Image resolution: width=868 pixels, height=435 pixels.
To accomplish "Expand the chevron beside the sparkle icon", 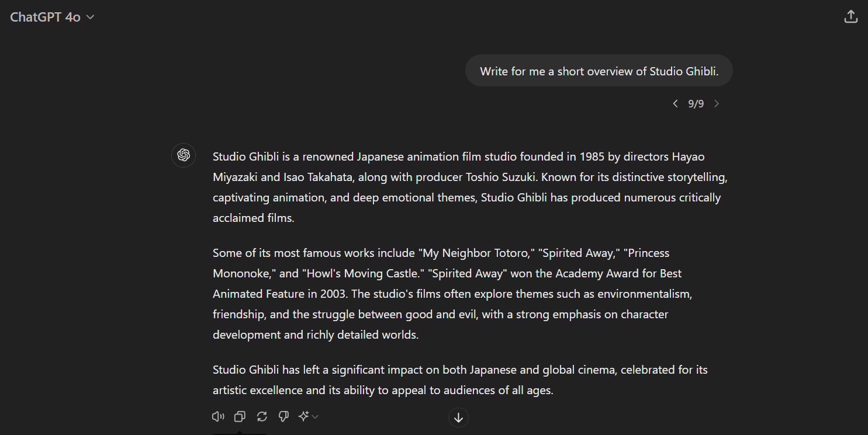I will click(316, 416).
